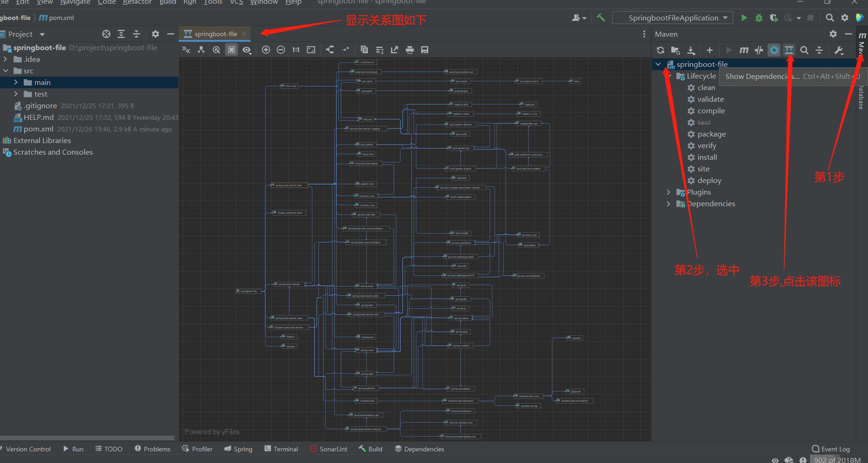This screenshot has height=463, width=868.
Task: Export diagram to file icon
Action: tap(395, 50)
